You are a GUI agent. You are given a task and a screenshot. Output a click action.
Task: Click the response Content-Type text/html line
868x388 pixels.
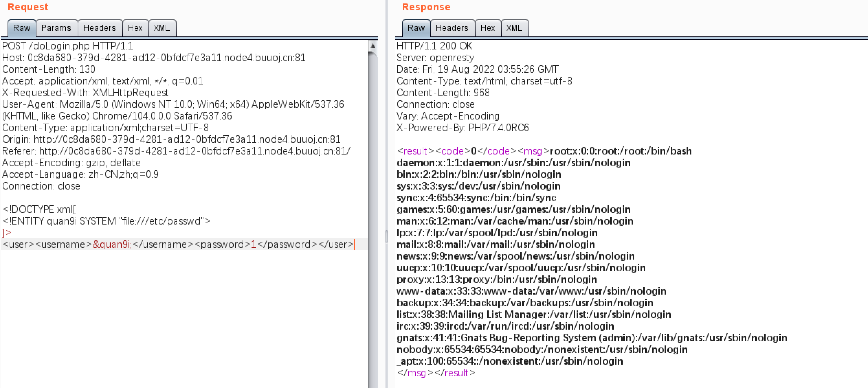tap(485, 81)
